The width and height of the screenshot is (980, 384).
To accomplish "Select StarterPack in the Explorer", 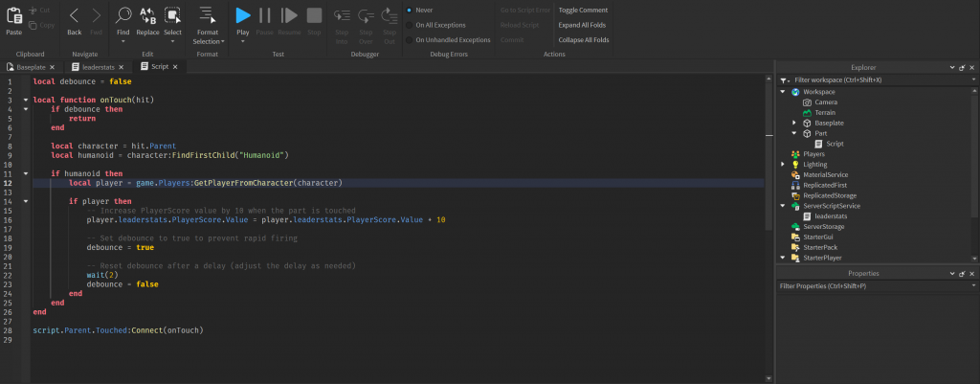I will tap(820, 247).
